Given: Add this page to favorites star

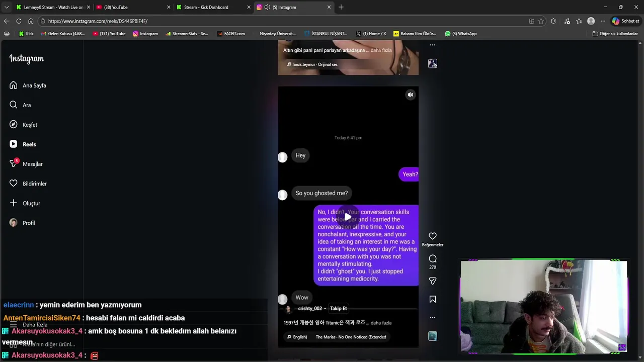Looking at the screenshot, I should 541,21.
